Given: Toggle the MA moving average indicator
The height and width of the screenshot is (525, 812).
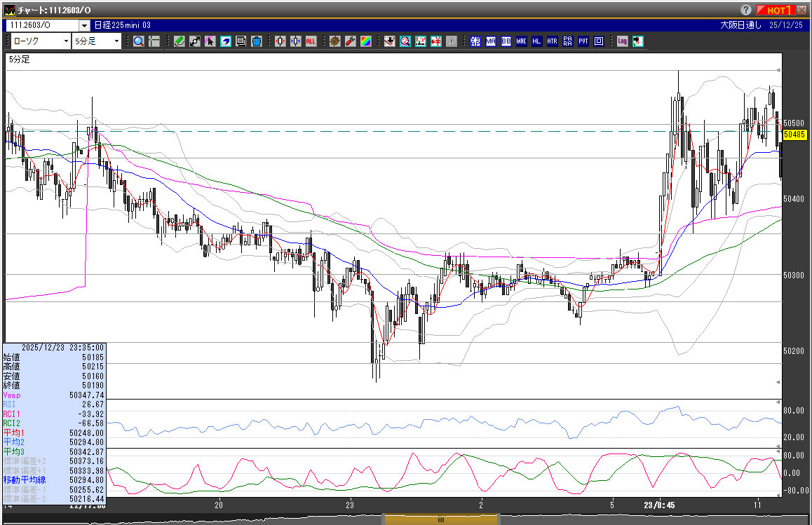Looking at the screenshot, I should tap(490, 41).
